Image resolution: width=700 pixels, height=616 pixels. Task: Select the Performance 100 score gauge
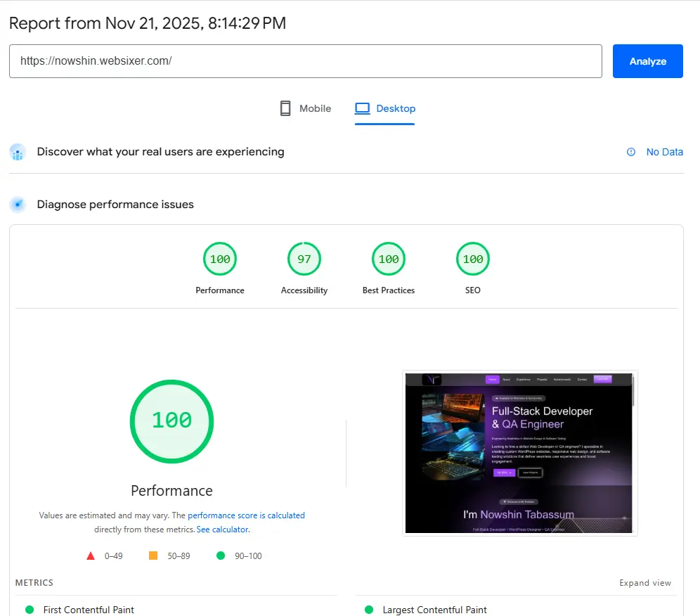click(220, 259)
